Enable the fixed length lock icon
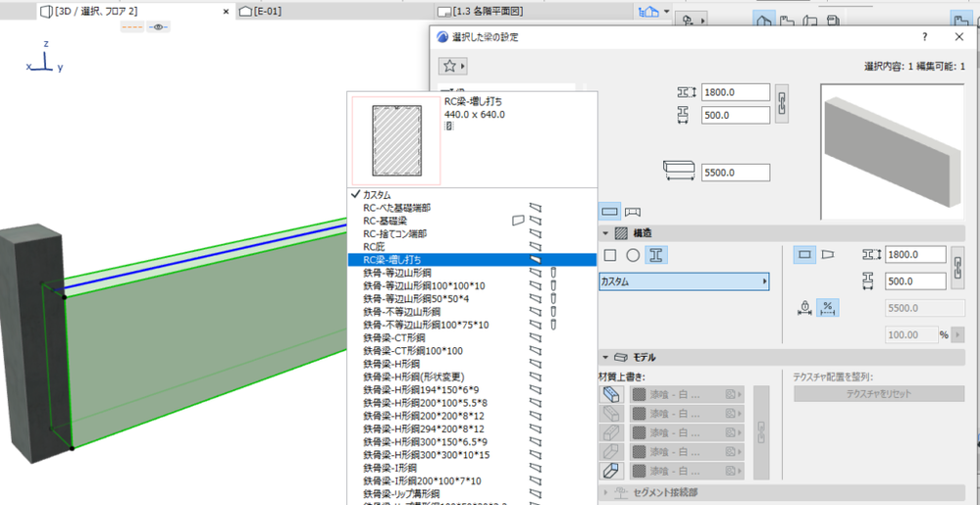980x505 pixels. point(805,307)
